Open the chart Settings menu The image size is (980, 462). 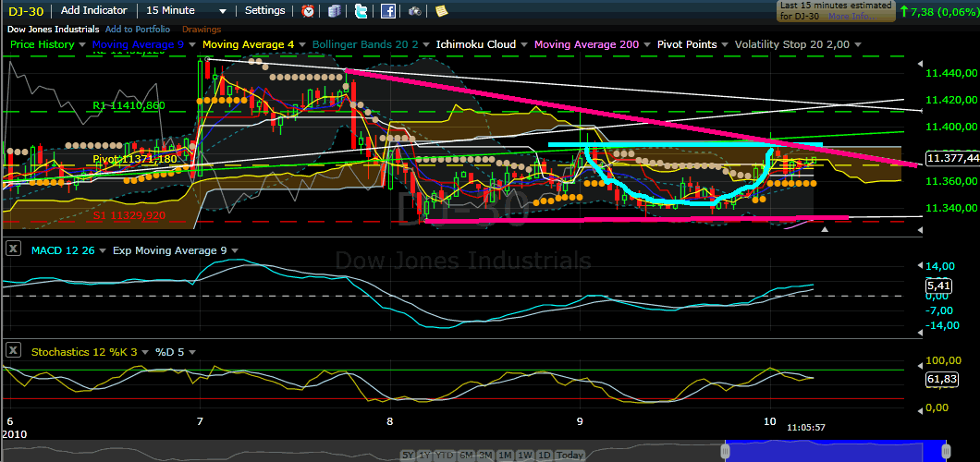pos(264,11)
